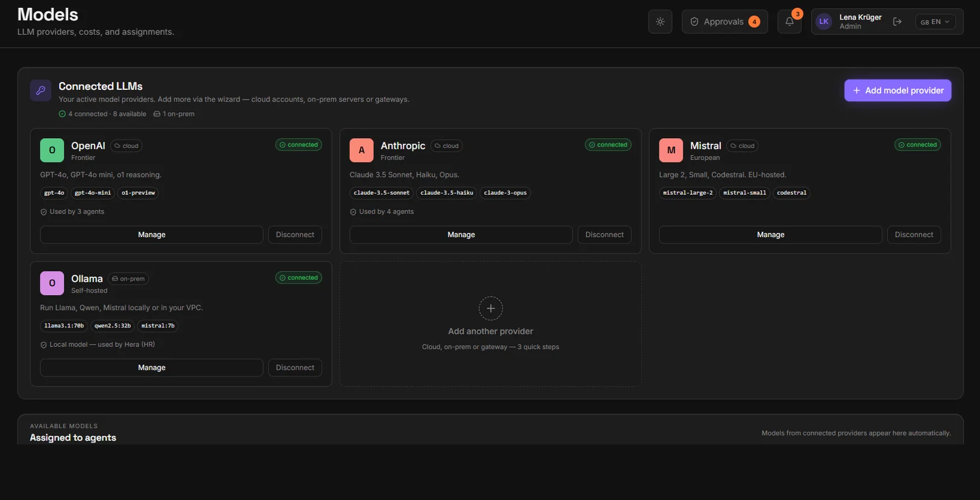
Task: Click the '1 on-prem' indicator
Action: (x=174, y=114)
